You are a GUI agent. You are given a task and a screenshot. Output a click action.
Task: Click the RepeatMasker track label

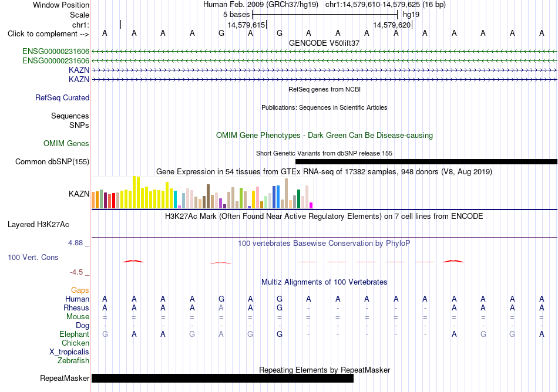65,379
